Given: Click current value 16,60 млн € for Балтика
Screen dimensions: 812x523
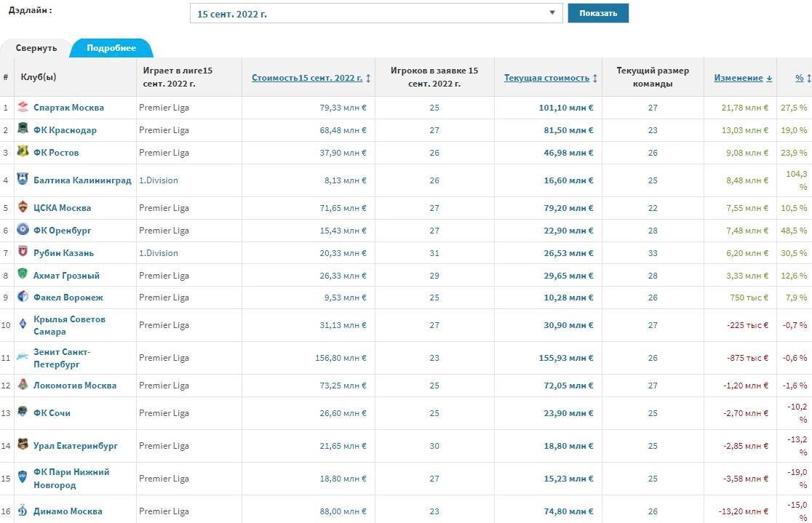Looking at the screenshot, I should tap(568, 180).
